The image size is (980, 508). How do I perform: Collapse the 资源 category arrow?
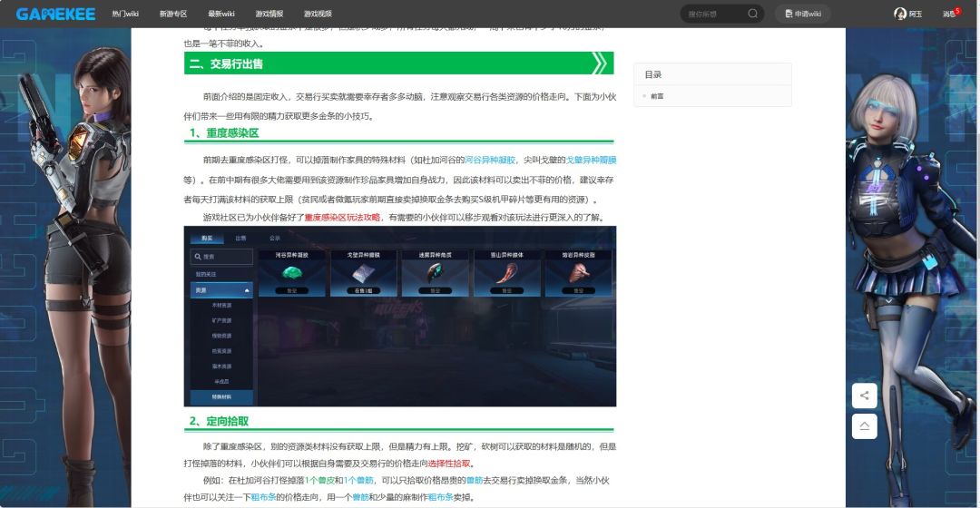247,290
